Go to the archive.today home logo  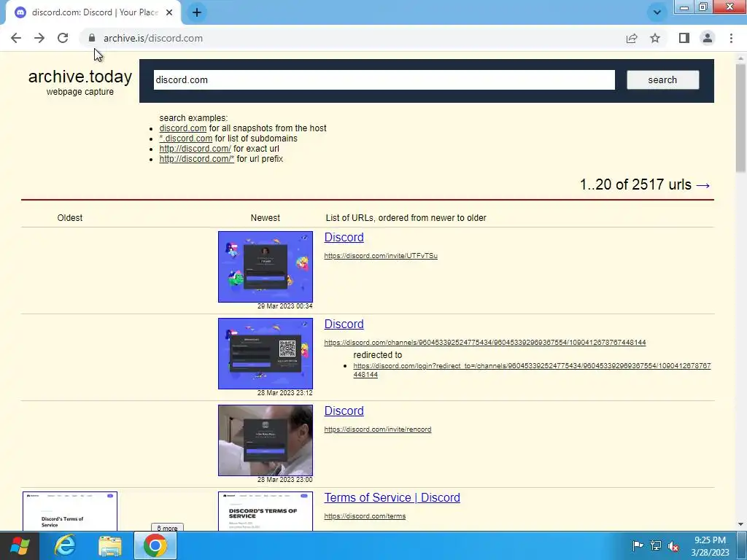pyautogui.click(x=80, y=77)
